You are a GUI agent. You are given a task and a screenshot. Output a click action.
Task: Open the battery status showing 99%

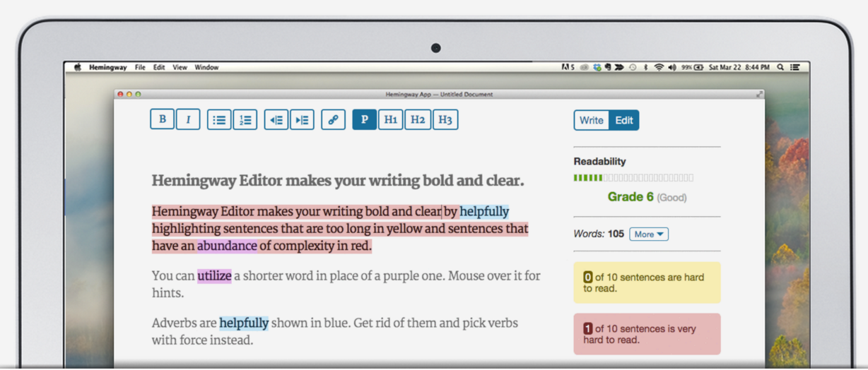click(693, 67)
